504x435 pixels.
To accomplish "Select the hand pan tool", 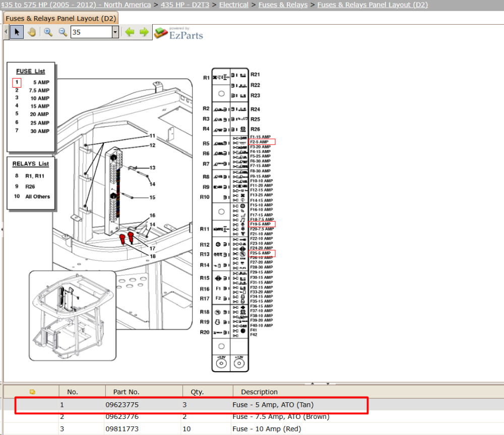I will click(x=31, y=32).
